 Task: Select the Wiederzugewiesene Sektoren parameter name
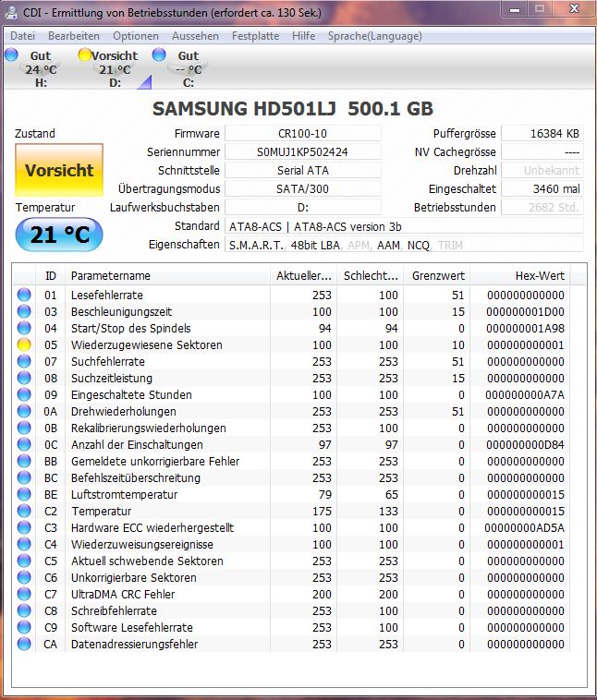pos(147,344)
